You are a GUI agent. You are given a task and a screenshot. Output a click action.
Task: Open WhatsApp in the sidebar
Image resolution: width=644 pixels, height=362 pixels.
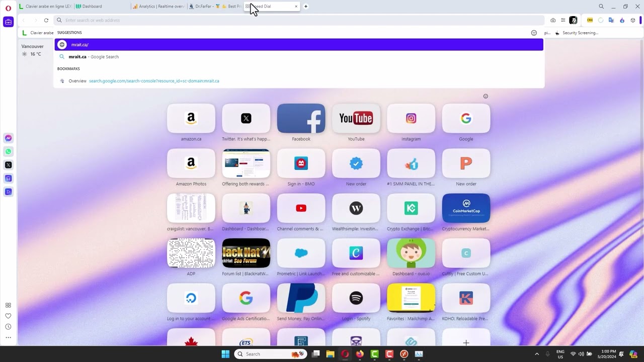click(x=8, y=151)
